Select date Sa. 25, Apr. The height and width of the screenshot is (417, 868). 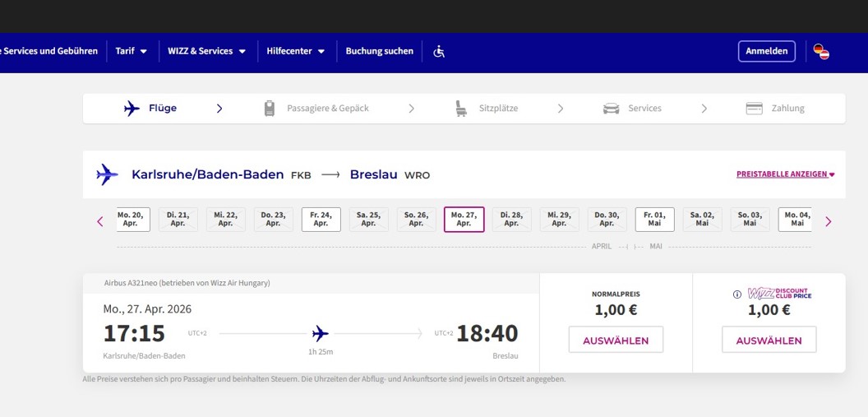tap(369, 220)
